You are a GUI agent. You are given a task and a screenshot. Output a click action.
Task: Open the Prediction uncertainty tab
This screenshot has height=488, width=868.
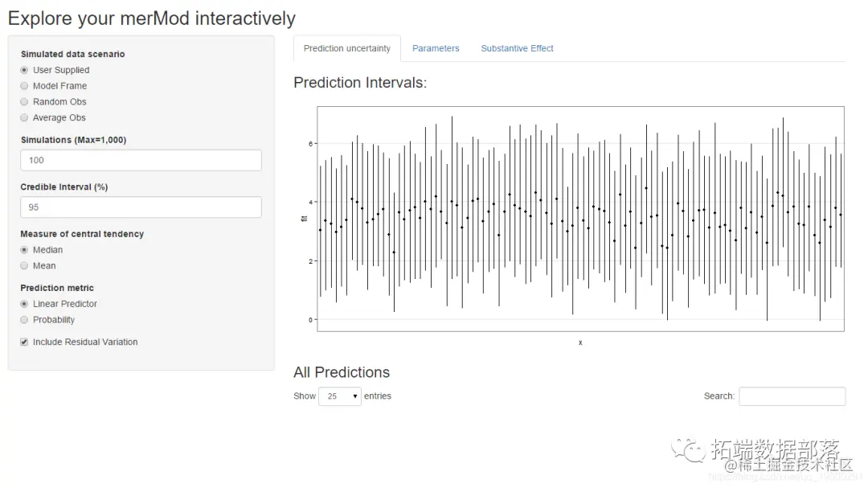click(x=346, y=48)
